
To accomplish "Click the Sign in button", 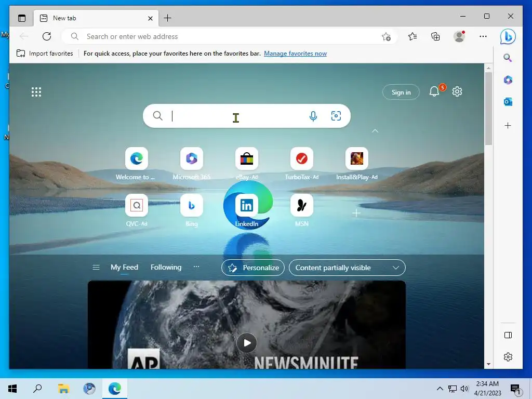I will click(401, 92).
